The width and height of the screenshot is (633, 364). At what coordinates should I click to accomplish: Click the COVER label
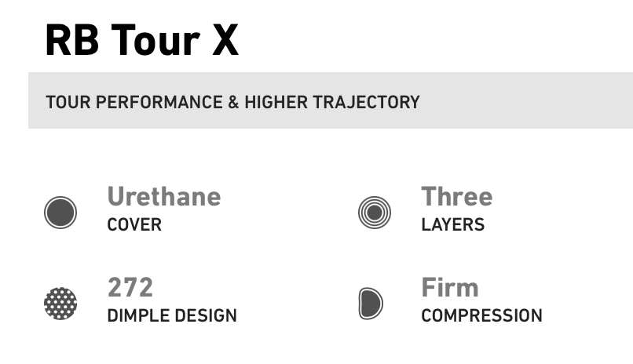coord(134,225)
